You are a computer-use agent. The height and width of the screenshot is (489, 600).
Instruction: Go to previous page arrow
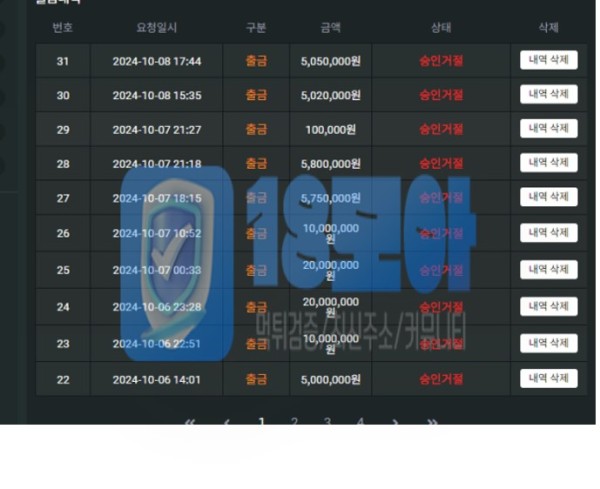pos(227,422)
